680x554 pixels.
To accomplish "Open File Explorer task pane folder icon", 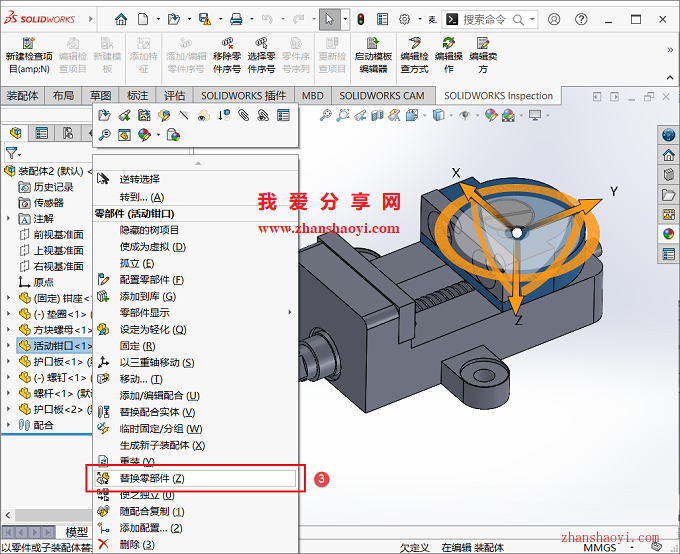I will tap(668, 195).
